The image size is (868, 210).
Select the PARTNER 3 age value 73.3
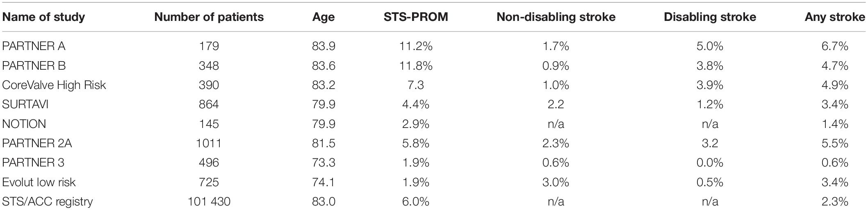pyautogui.click(x=324, y=163)
